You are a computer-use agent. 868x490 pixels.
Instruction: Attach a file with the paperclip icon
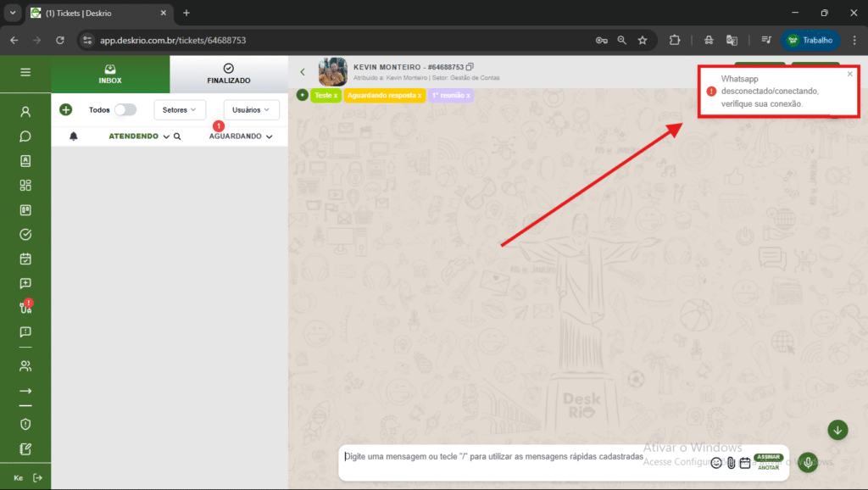click(x=732, y=463)
